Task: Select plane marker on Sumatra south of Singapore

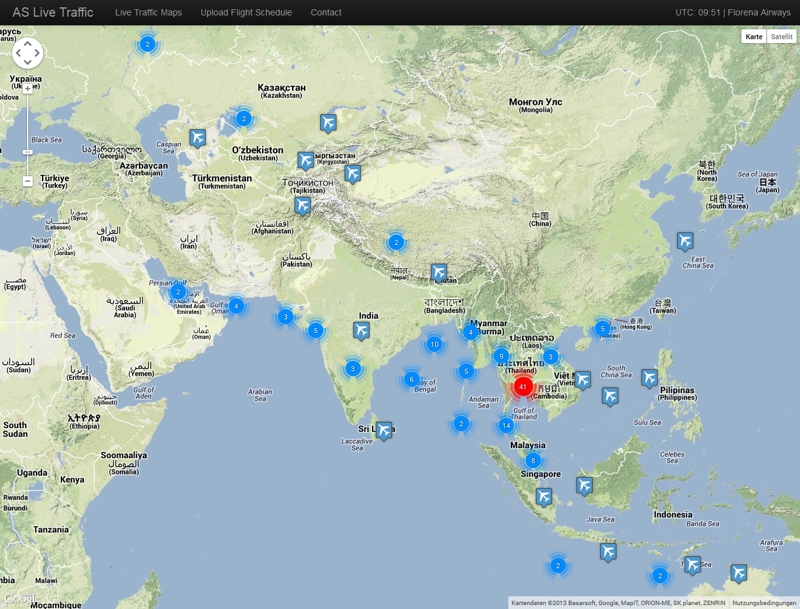Action: click(544, 496)
